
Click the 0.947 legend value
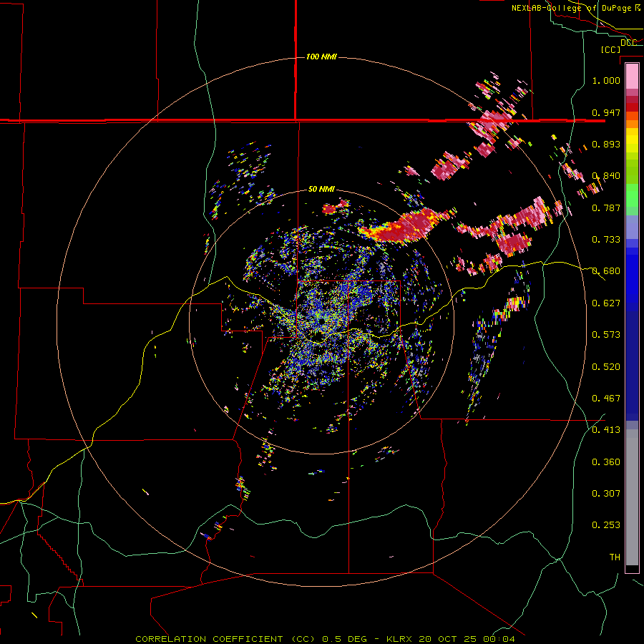[606, 112]
